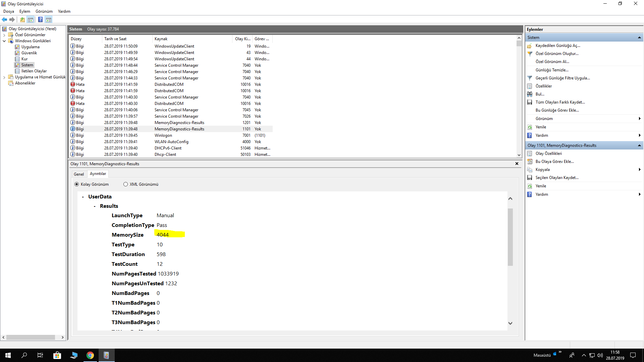Click the filter icon for Özel Görünüm Oluştur

tap(530, 54)
